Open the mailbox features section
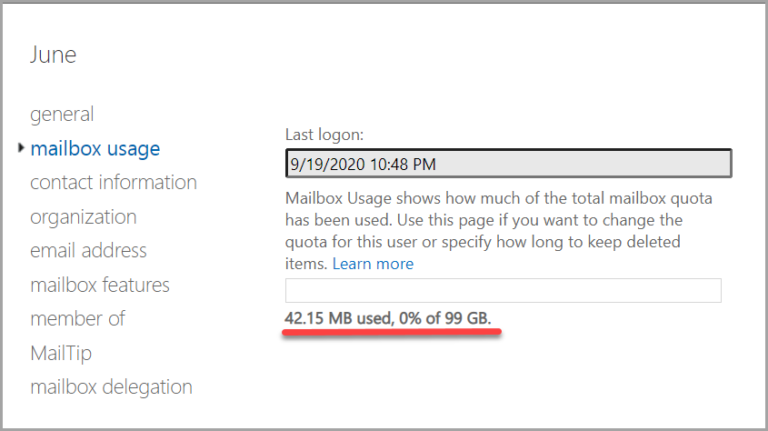This screenshot has height=431, width=768. 100,285
